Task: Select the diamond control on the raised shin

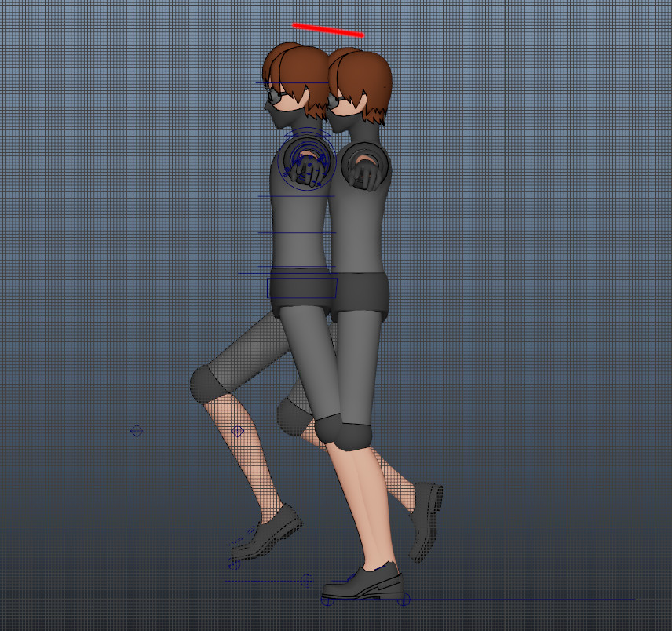Action: [x=237, y=431]
